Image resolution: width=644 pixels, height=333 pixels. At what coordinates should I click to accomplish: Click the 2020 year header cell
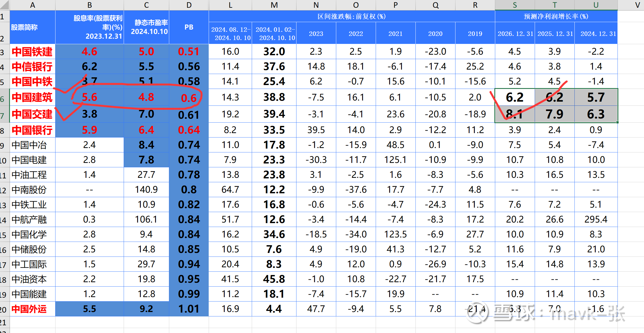click(435, 33)
